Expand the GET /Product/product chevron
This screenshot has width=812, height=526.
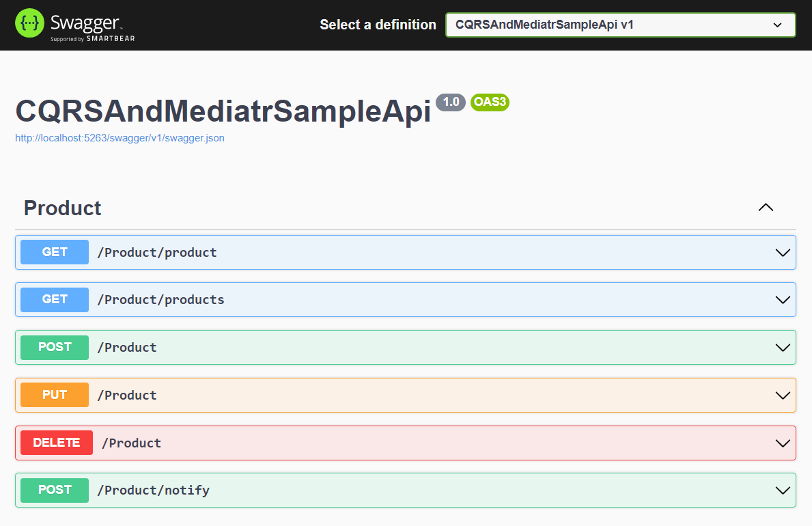783,253
